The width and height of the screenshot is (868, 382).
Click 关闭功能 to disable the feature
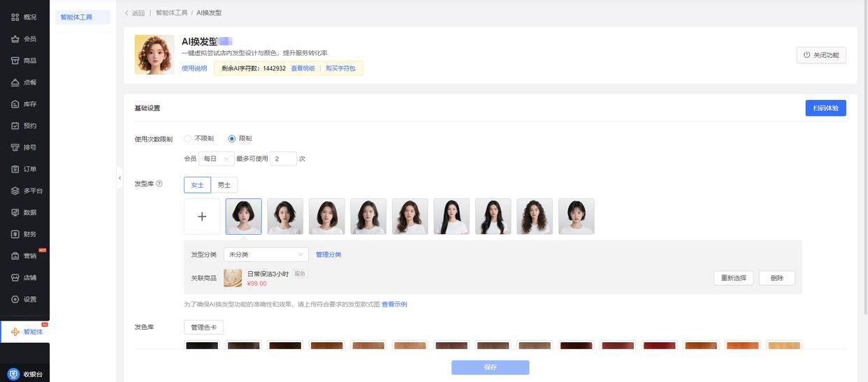point(821,55)
